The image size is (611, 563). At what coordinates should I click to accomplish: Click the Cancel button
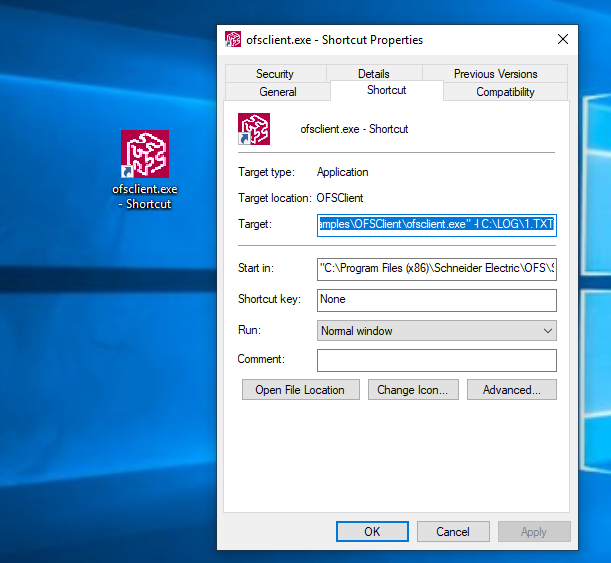453,531
